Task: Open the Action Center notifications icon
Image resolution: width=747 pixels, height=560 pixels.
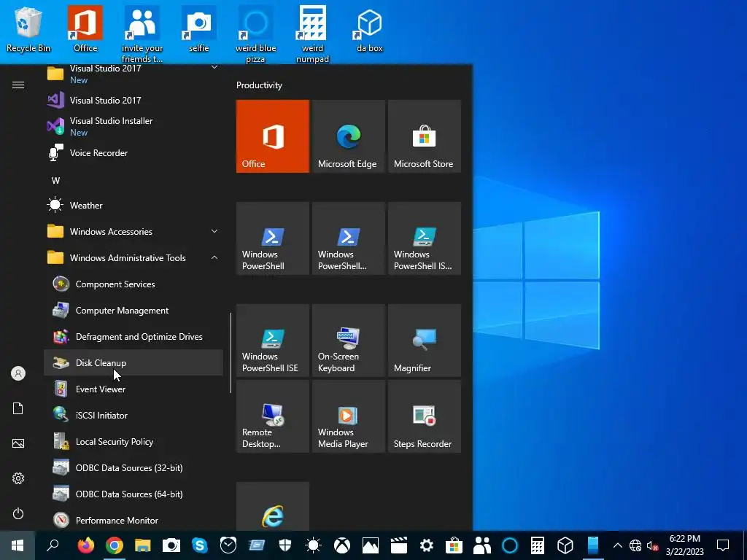Action: click(723, 545)
